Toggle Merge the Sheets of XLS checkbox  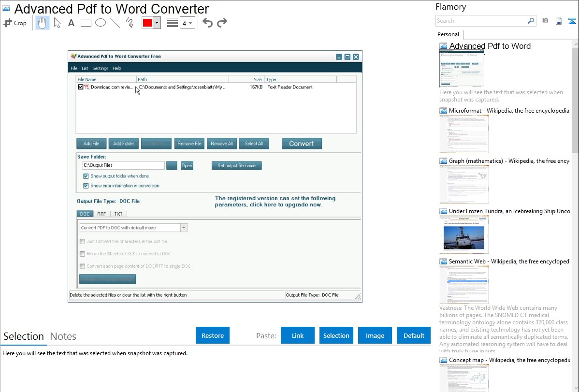pyautogui.click(x=82, y=254)
